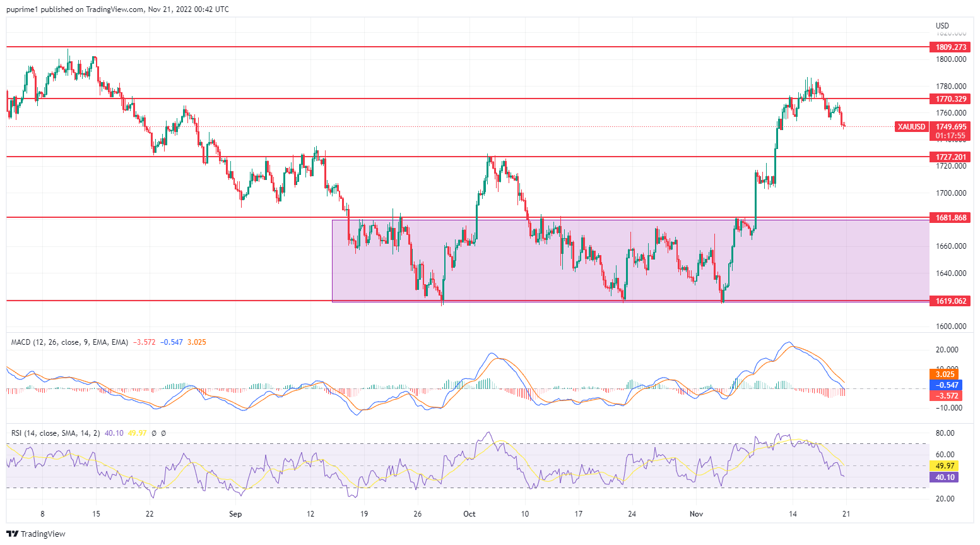980x545 pixels.
Task: Click the USD currency label on price axis
Action: point(942,26)
